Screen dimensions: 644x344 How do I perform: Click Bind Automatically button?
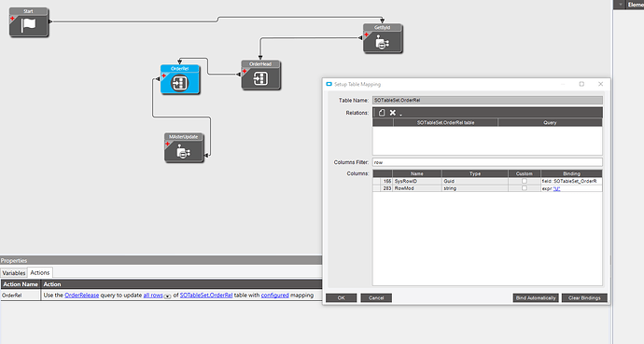pyautogui.click(x=536, y=298)
